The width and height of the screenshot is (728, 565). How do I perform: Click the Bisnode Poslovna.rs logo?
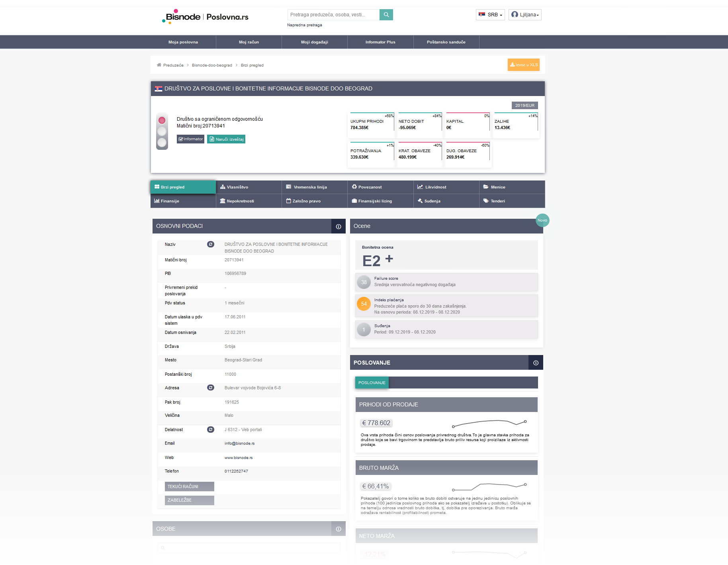coord(205,17)
